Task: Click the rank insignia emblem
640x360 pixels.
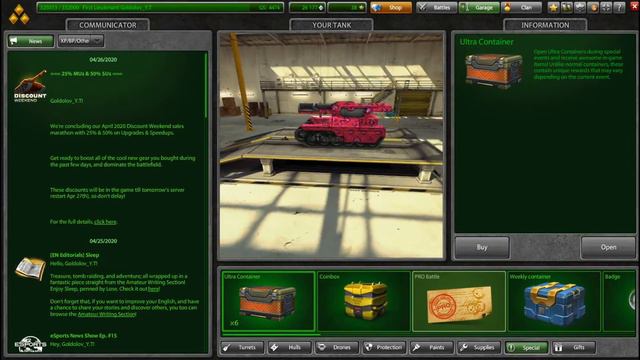Action: 19,14
